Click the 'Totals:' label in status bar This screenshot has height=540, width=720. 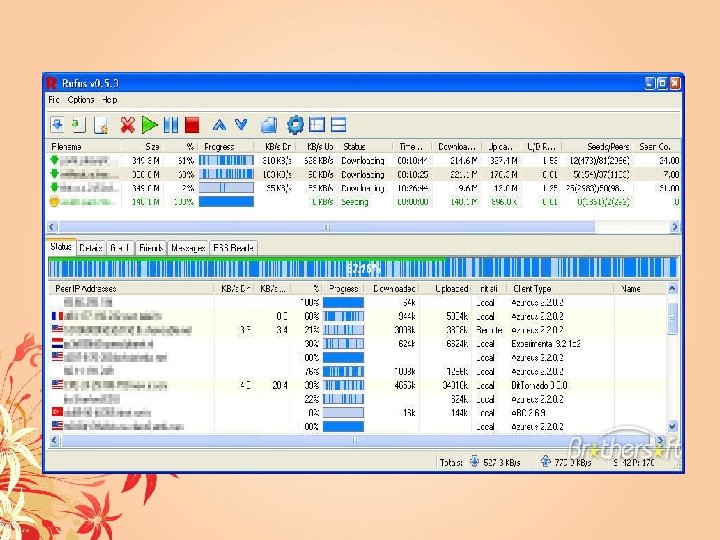[451, 462]
